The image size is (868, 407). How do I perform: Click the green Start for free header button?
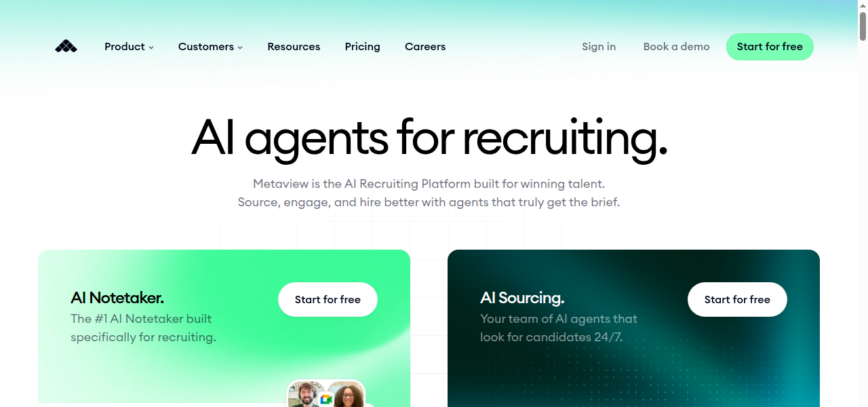click(770, 47)
